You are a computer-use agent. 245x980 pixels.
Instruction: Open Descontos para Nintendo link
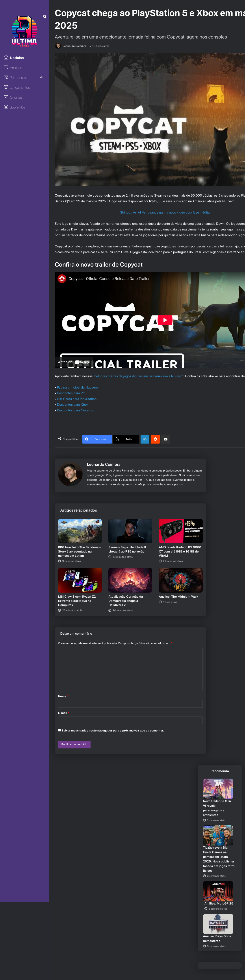[75, 410]
